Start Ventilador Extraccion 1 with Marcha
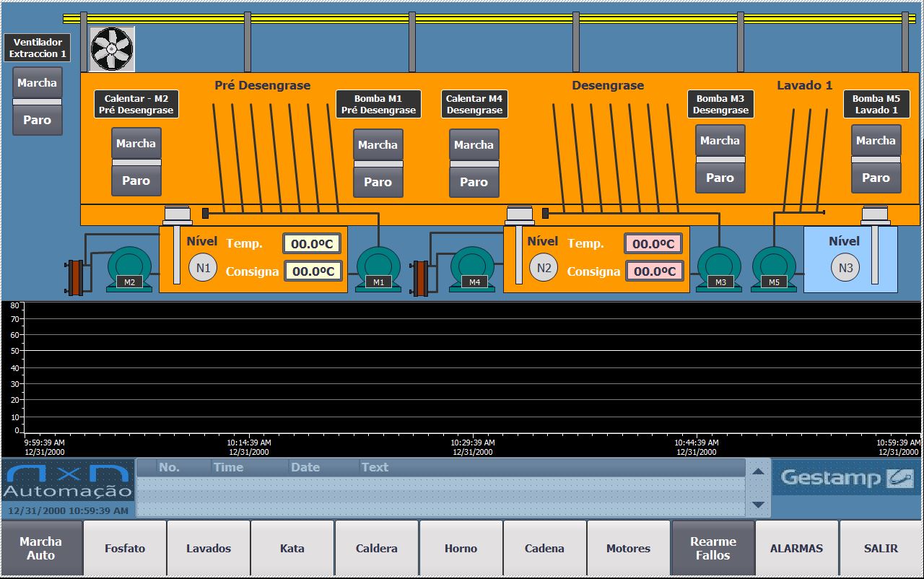The image size is (924, 579). point(38,83)
